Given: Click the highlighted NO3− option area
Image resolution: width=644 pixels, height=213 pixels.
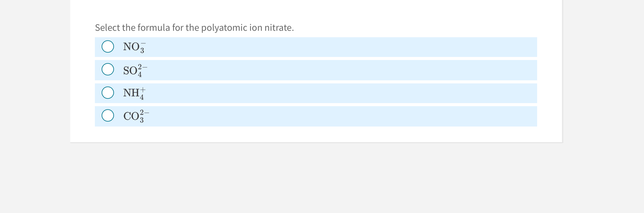Looking at the screenshot, I should coord(277,47).
